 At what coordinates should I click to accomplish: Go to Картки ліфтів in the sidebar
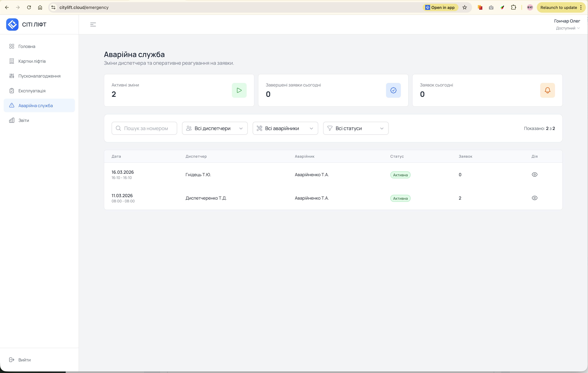point(32,61)
